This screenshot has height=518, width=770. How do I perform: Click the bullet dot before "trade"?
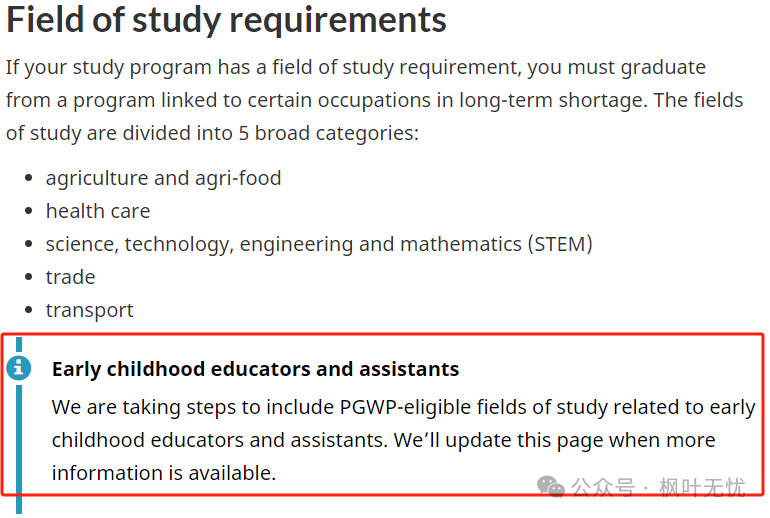pos(29,278)
